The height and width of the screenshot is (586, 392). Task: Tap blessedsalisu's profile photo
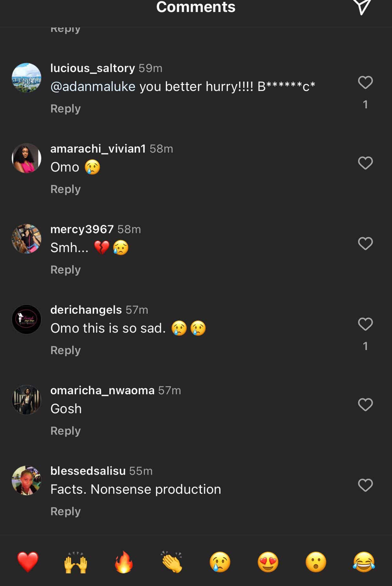pyautogui.click(x=27, y=480)
